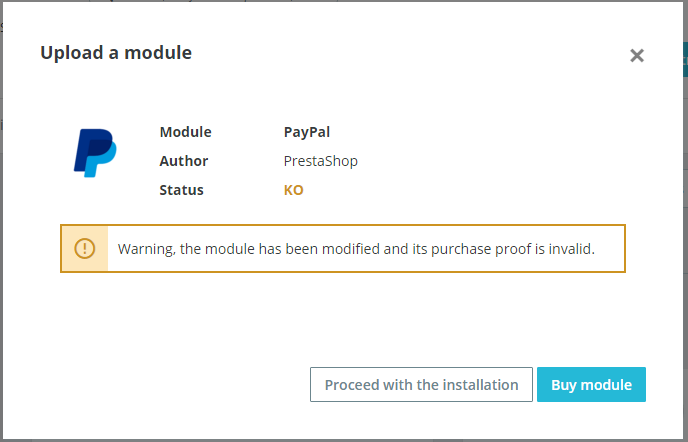Image resolution: width=688 pixels, height=442 pixels.
Task: Click the 'Upload a module' dialog title
Action: 116,52
